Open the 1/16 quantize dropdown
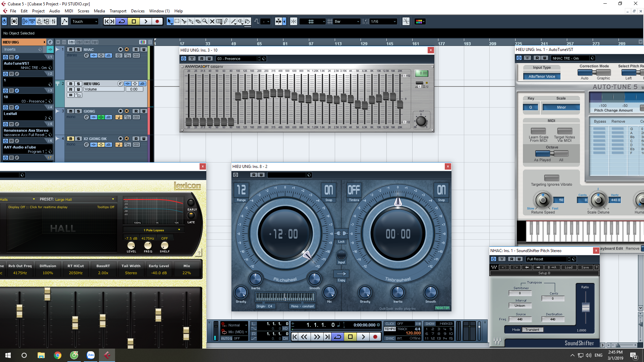Image resolution: width=644 pixels, height=362 pixels. tap(383, 21)
